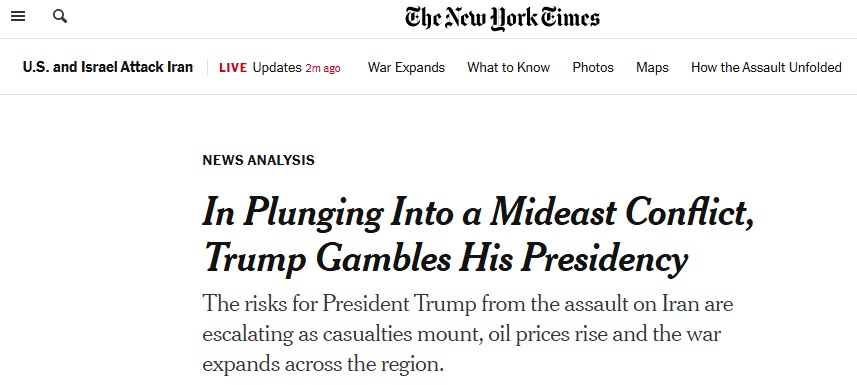Select the What to Know nav item
The height and width of the screenshot is (385, 857).
tap(508, 68)
